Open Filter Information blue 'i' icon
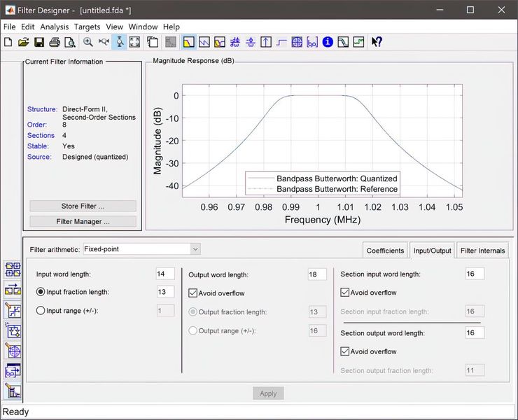The image size is (518, 420). coord(328,42)
